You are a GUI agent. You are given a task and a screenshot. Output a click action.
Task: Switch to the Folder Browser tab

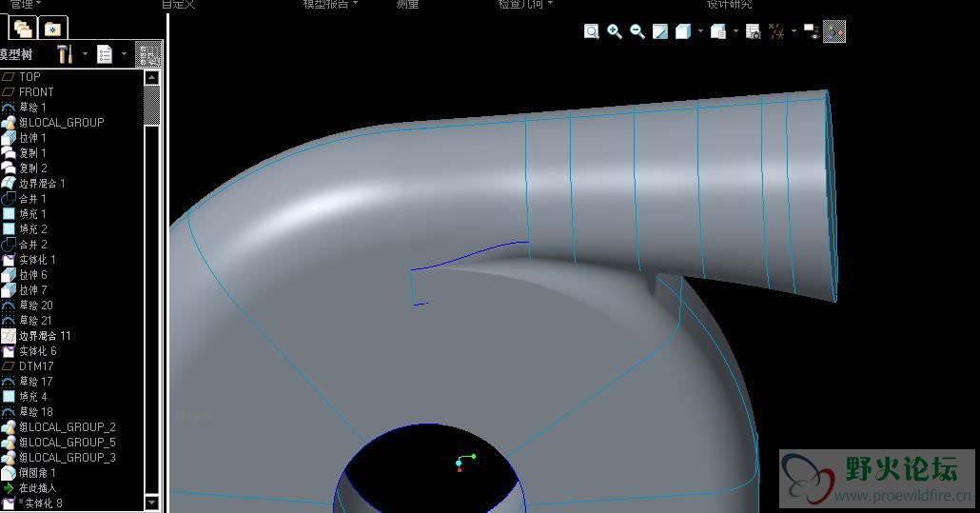point(23,29)
